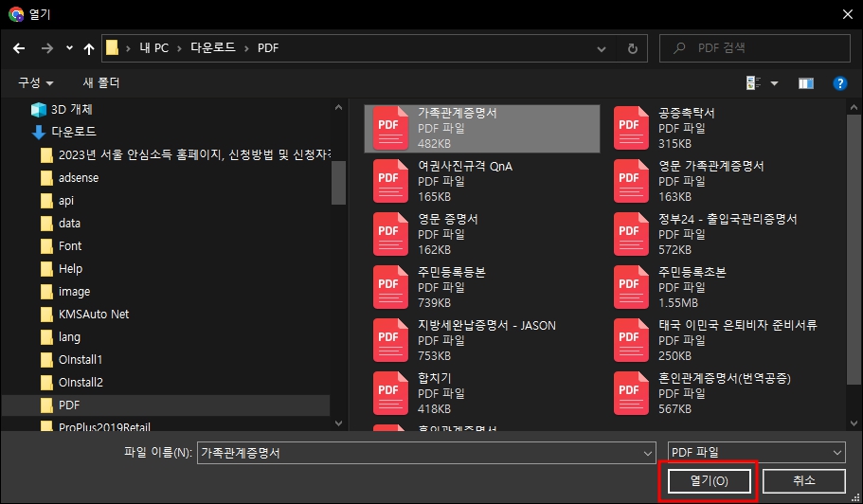Viewport: 863px width, 504px height.
Task: Select the 영문 가족관계증명서 PDF icon
Action: tap(631, 181)
